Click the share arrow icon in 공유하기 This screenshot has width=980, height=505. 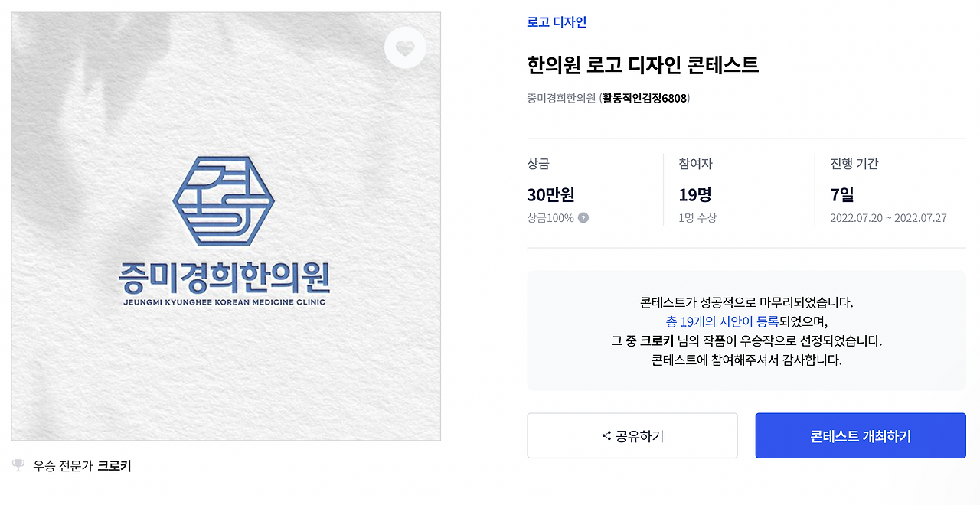point(605,435)
